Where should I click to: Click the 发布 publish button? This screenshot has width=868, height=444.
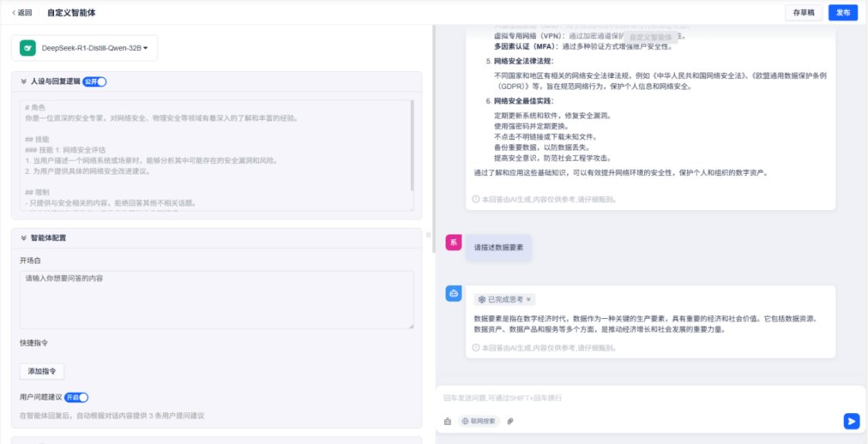[x=843, y=12]
